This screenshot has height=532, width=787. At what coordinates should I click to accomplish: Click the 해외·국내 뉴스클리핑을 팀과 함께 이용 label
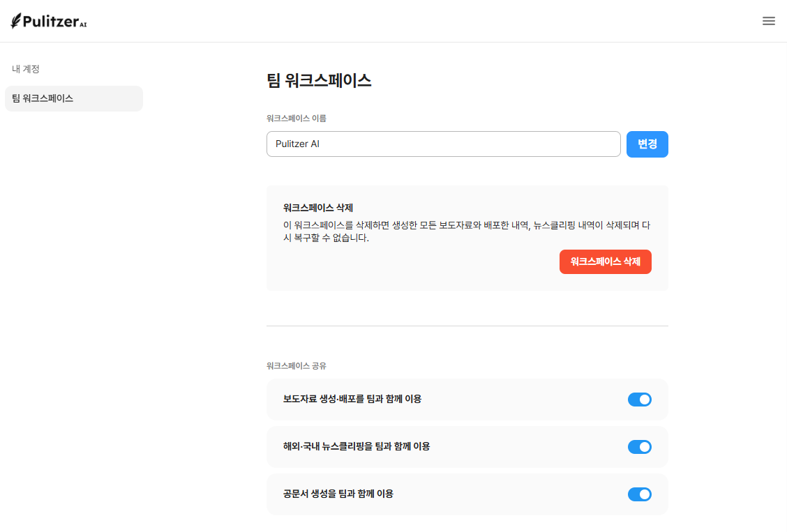356,446
